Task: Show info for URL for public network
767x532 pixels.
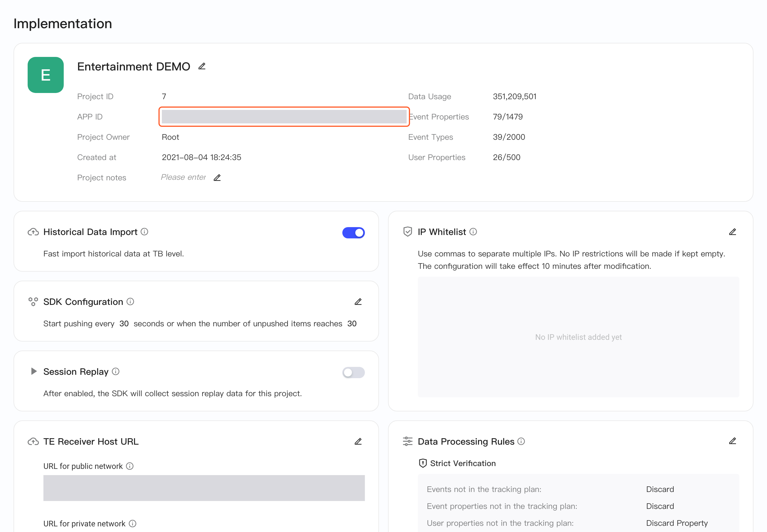Action: 130,466
